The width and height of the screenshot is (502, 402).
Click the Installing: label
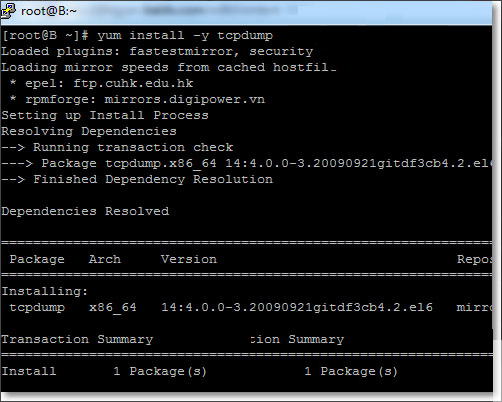click(45, 291)
